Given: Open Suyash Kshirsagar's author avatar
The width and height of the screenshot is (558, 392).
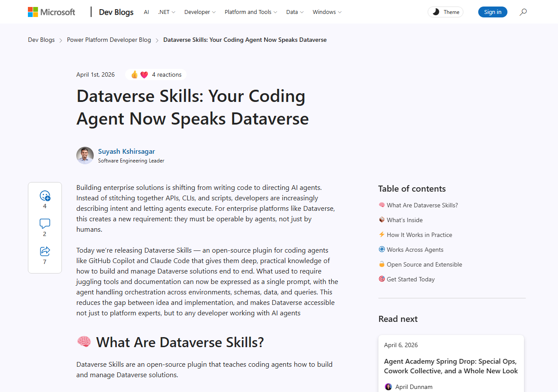Looking at the screenshot, I should click(x=85, y=155).
